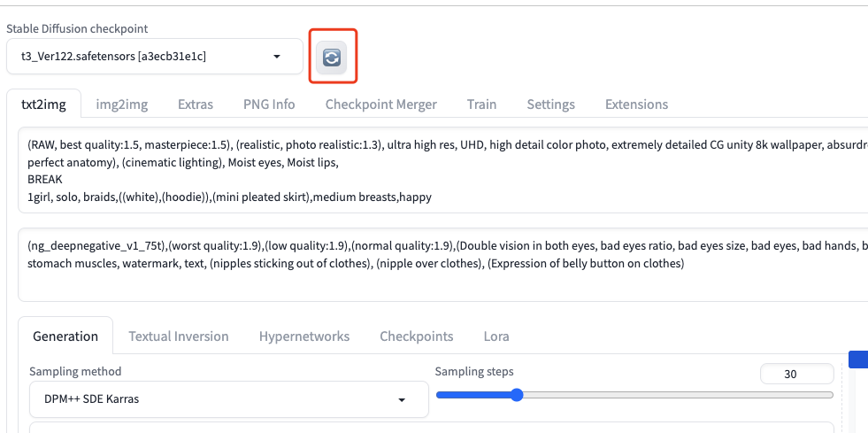View the Checkpoints sub-tab
The width and height of the screenshot is (868, 433).
tap(417, 336)
